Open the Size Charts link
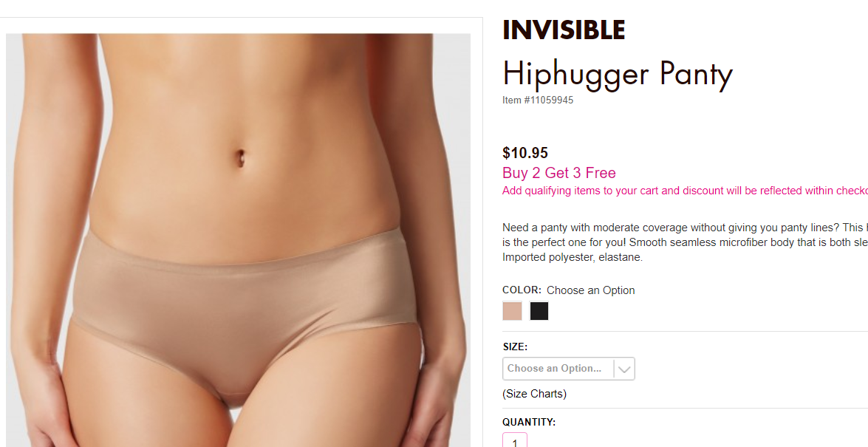Image resolution: width=868 pixels, height=447 pixels. pos(534,394)
